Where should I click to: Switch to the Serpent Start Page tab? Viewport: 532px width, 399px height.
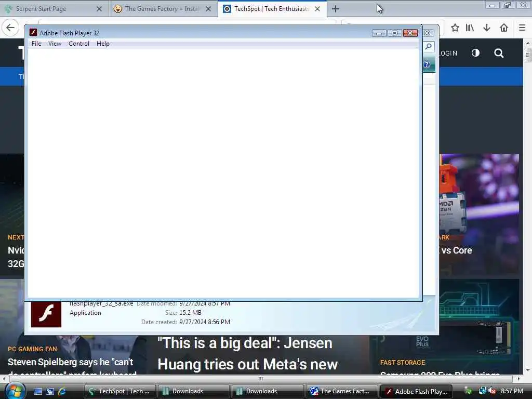[54, 9]
